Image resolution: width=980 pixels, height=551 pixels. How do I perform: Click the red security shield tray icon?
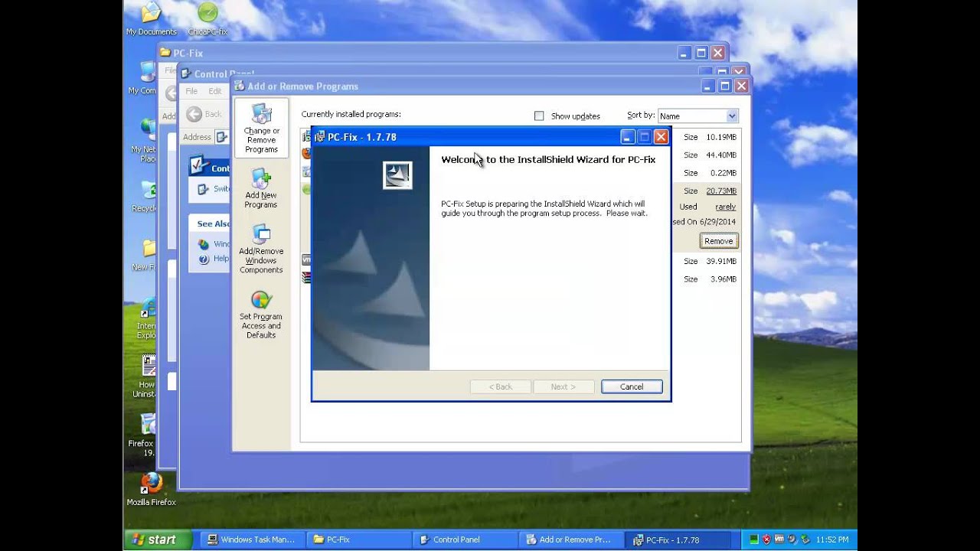click(x=766, y=540)
